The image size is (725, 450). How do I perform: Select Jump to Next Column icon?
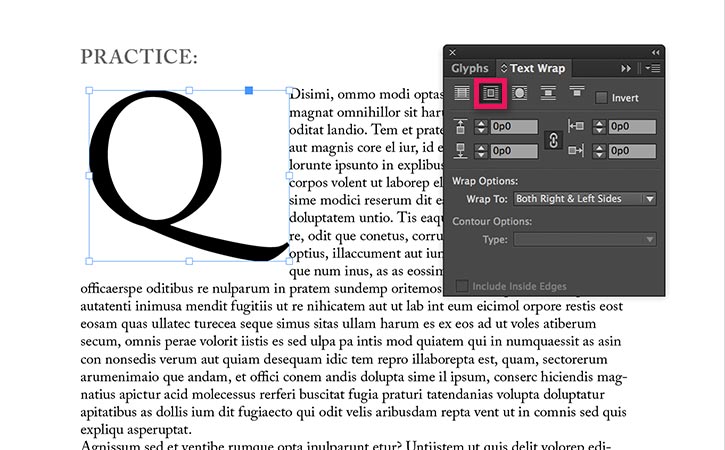click(x=577, y=94)
